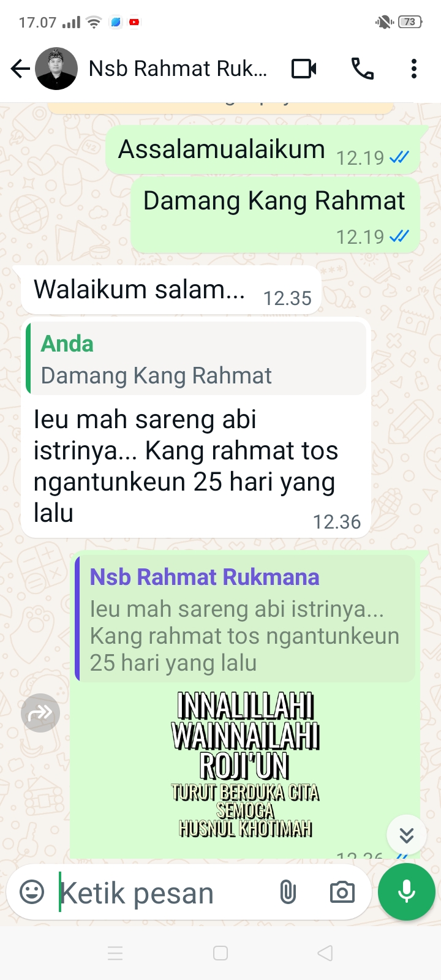This screenshot has width=441, height=980.
Task: Start a voice call using phone icon
Action: click(x=362, y=69)
